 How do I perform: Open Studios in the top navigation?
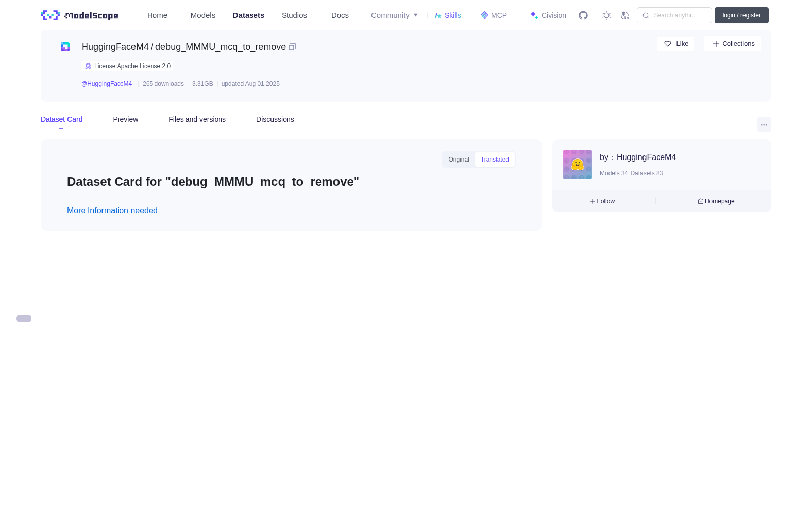294,15
